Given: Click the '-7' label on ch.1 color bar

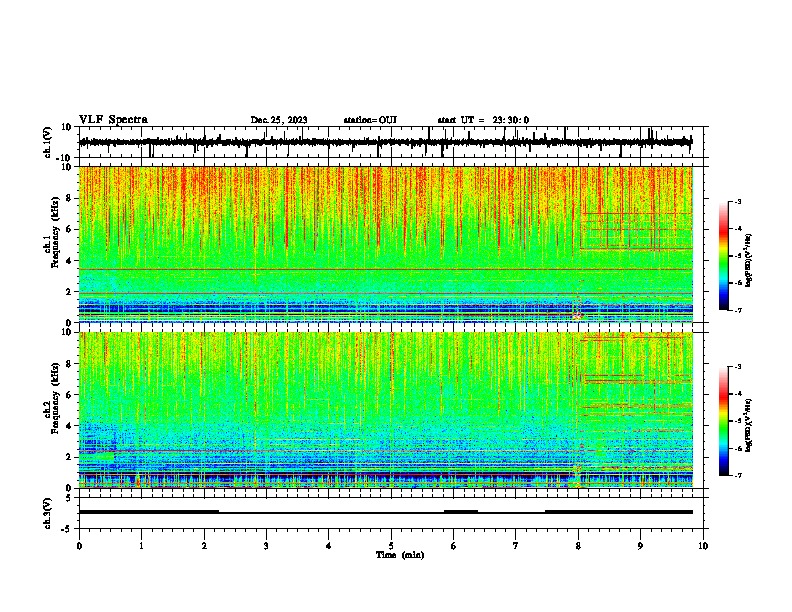Looking at the screenshot, I should click(738, 311).
